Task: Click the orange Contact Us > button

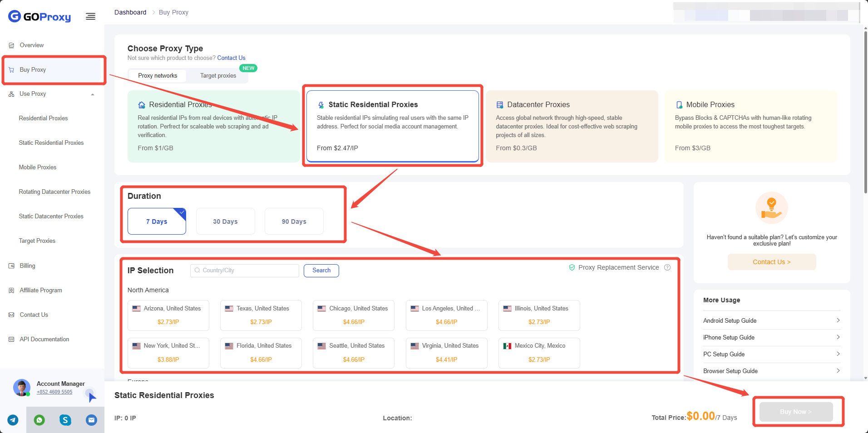Action: (x=772, y=262)
